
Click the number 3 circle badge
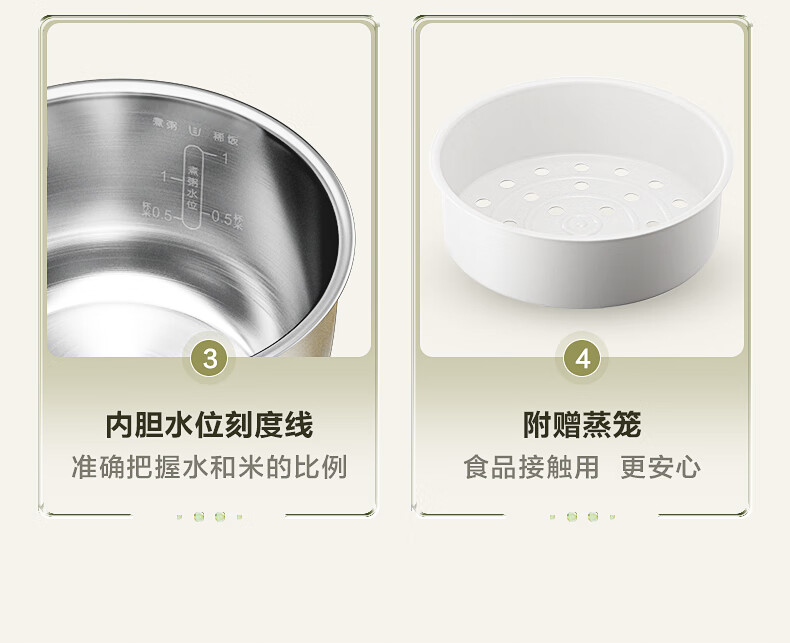coord(210,359)
